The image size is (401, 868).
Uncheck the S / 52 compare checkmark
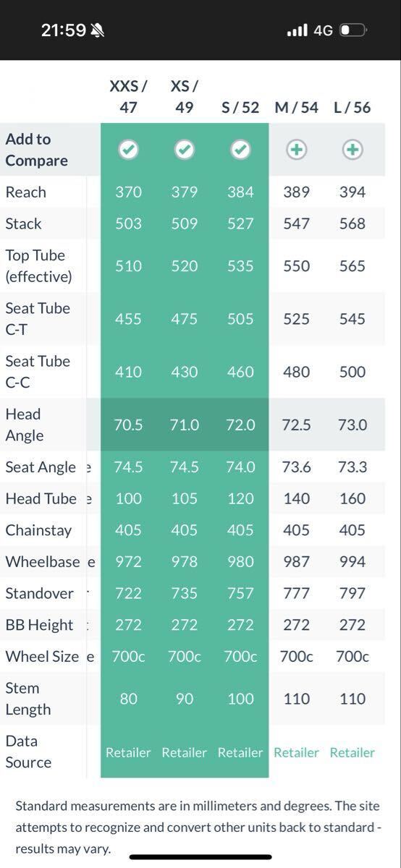pos(240,150)
